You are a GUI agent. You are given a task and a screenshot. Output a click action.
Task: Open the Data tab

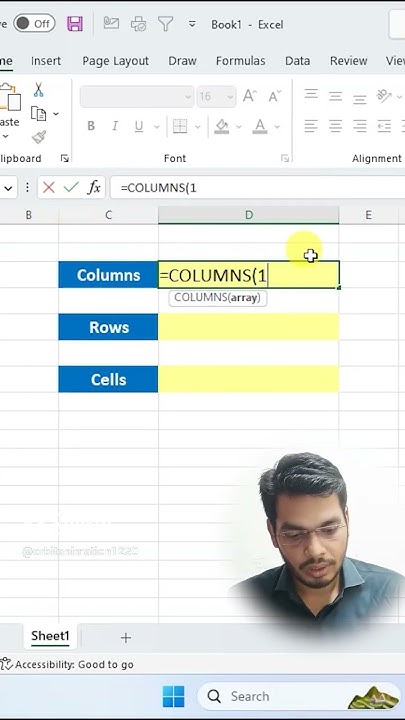pyautogui.click(x=298, y=61)
